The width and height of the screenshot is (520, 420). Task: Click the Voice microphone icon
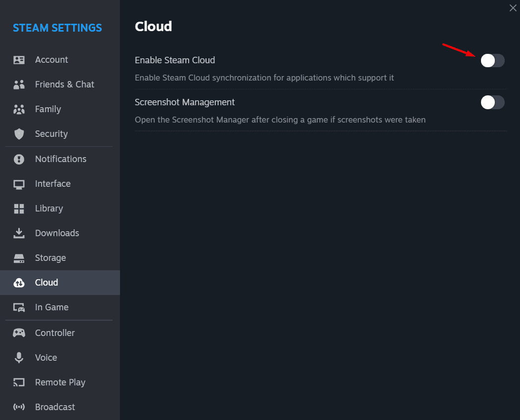(19, 357)
